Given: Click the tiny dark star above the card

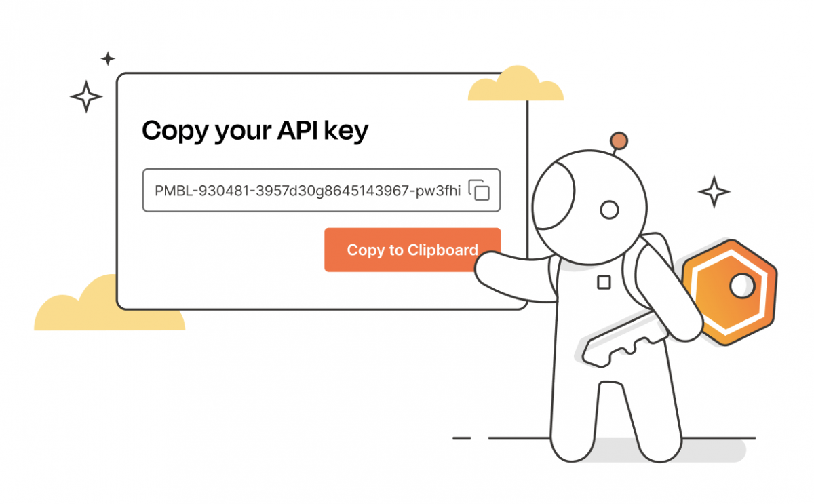Looking at the screenshot, I should (x=108, y=58).
